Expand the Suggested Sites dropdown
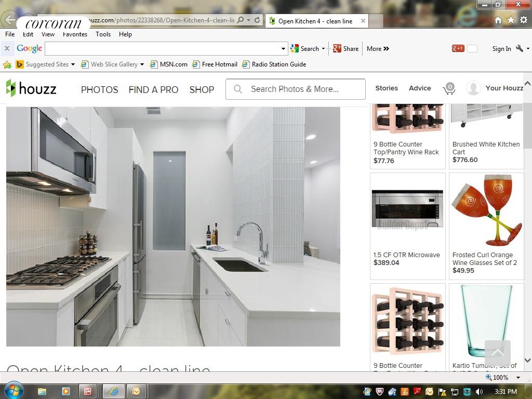Screen dimensions: 532x399 coord(73,64)
